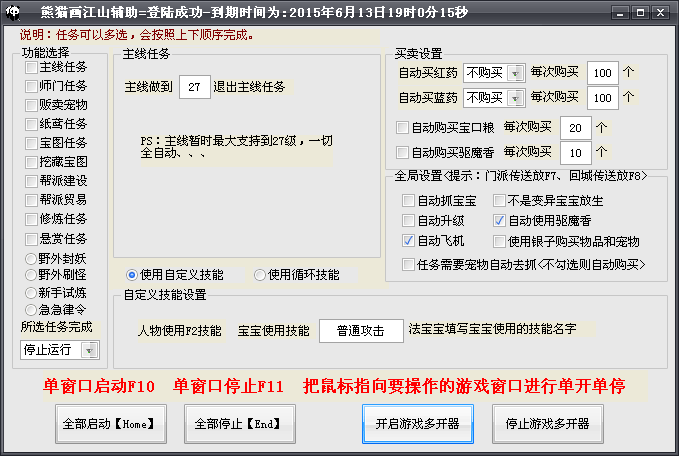Tick the 悬赏任务 checkbox
Image resolution: width=679 pixels, height=456 pixels.
[31, 239]
